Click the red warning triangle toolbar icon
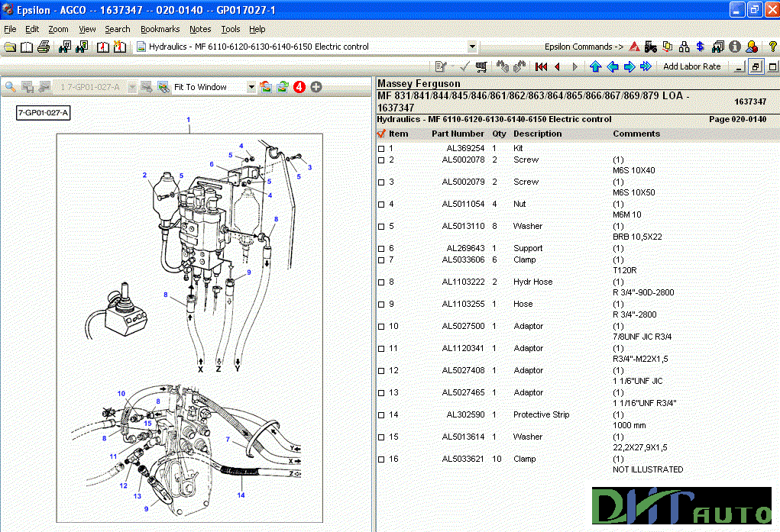The image size is (780, 532). (634, 47)
